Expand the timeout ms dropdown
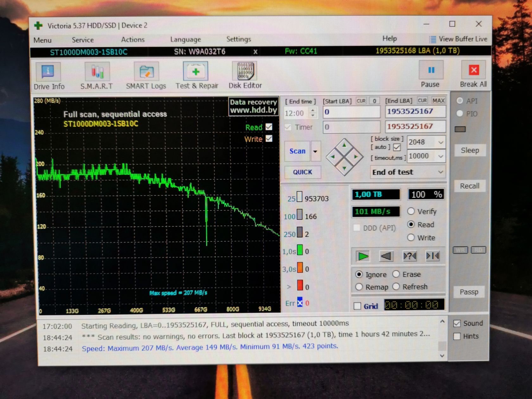The width and height of the screenshot is (532, 399). pos(440,156)
